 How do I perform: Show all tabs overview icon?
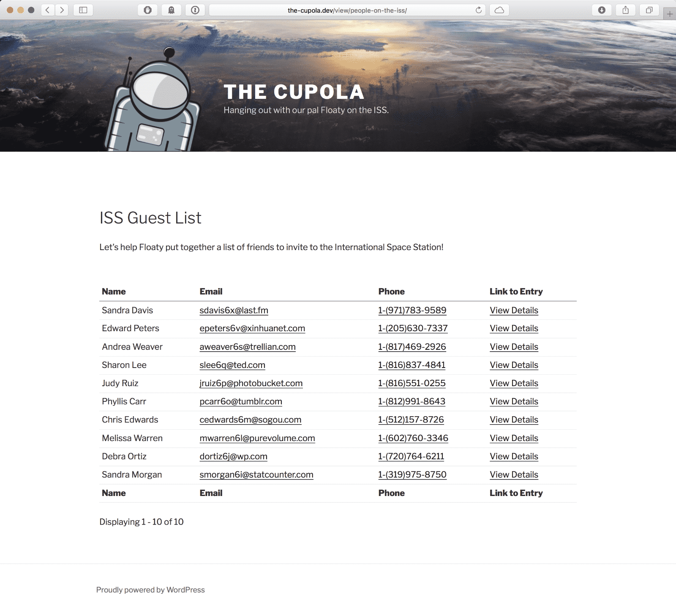pyautogui.click(x=649, y=10)
